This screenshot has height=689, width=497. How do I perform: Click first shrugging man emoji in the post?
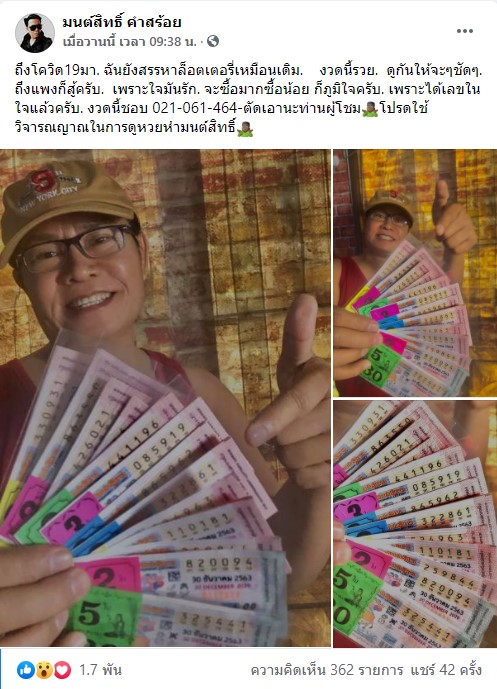370,109
